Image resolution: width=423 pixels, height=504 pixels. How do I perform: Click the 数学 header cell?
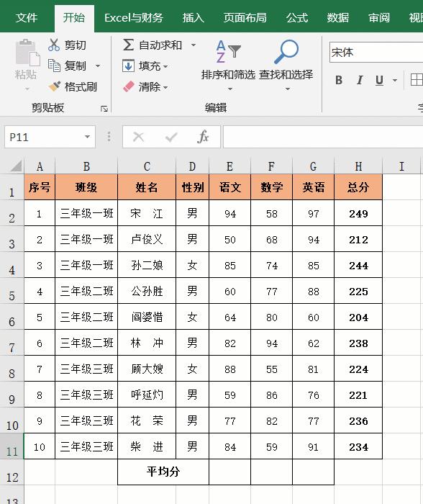(272, 187)
